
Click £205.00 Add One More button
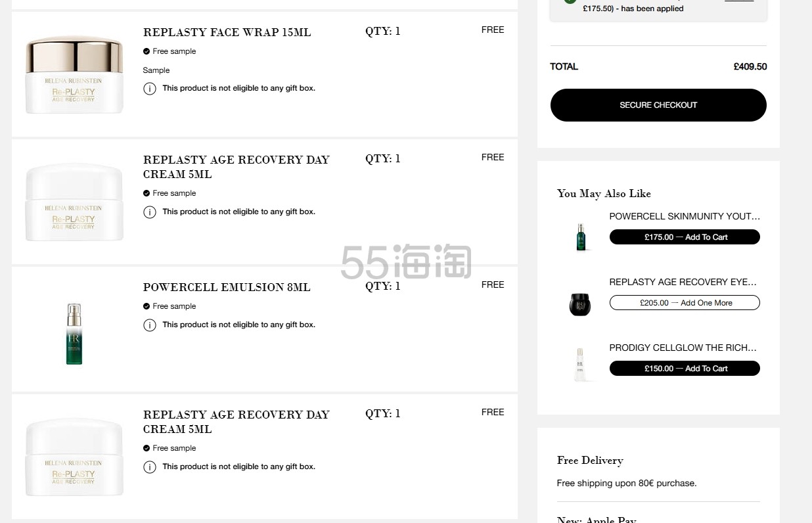click(685, 303)
